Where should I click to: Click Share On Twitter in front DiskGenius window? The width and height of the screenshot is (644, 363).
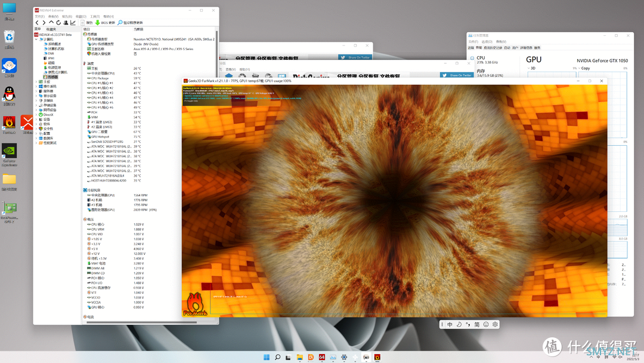coord(457,75)
